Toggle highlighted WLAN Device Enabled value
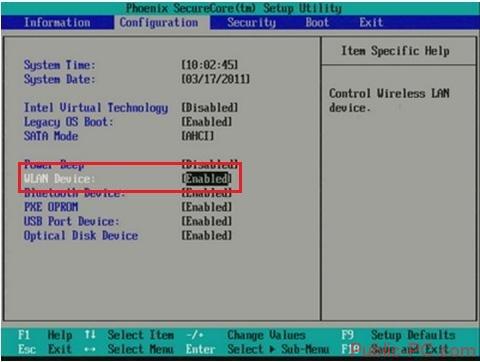 tap(207, 179)
